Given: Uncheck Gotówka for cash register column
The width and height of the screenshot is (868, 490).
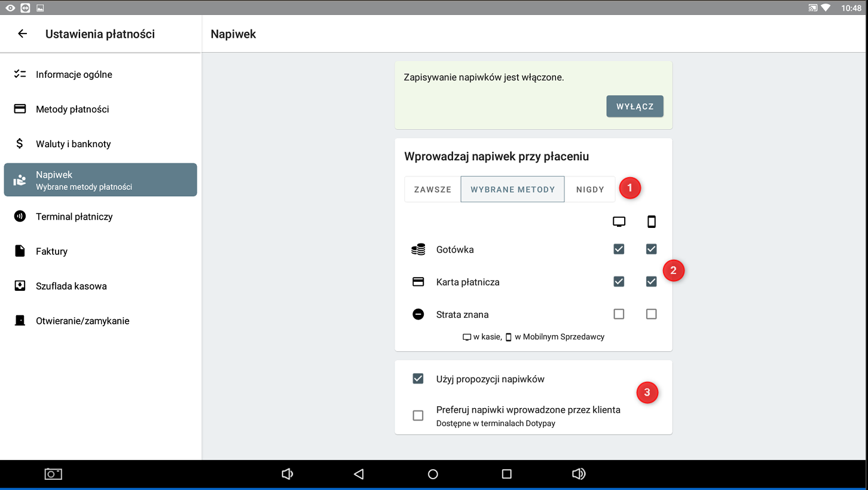Looking at the screenshot, I should point(619,249).
